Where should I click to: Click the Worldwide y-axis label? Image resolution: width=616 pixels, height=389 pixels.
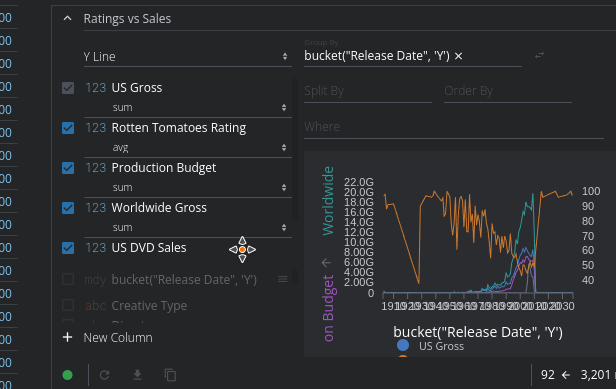coord(328,201)
